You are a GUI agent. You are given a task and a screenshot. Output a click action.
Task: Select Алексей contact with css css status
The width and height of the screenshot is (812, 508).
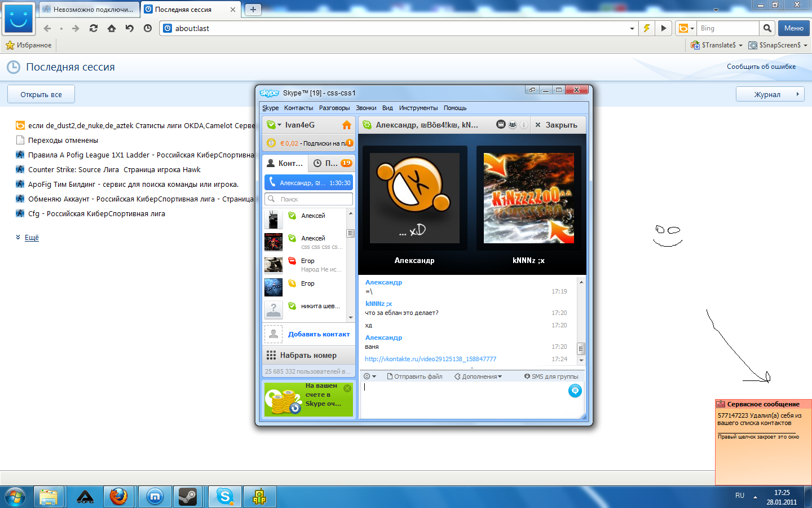[305, 242]
